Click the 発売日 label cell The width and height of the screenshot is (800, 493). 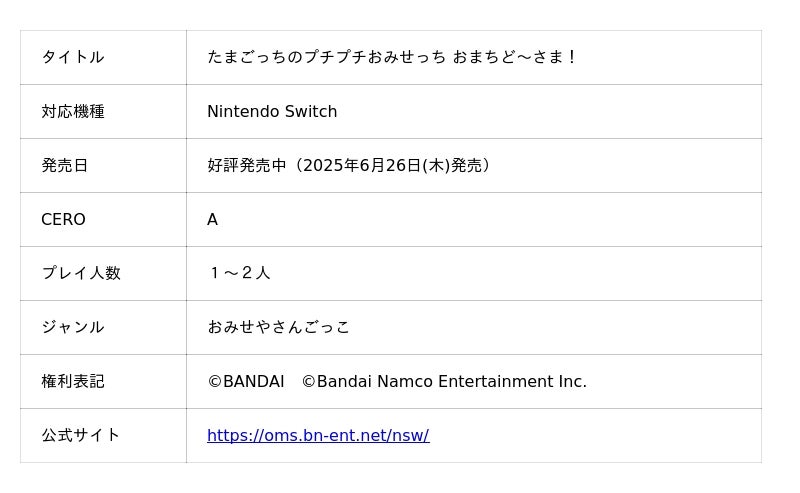click(65, 166)
